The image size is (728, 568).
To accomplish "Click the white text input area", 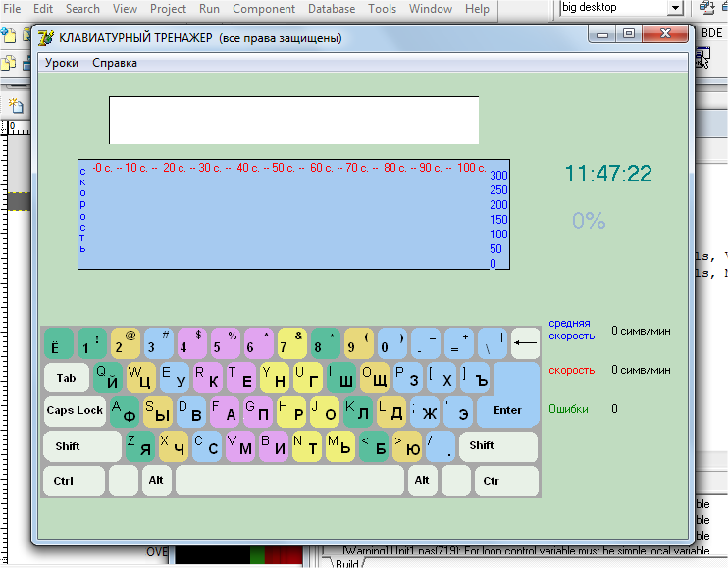I will (x=294, y=121).
